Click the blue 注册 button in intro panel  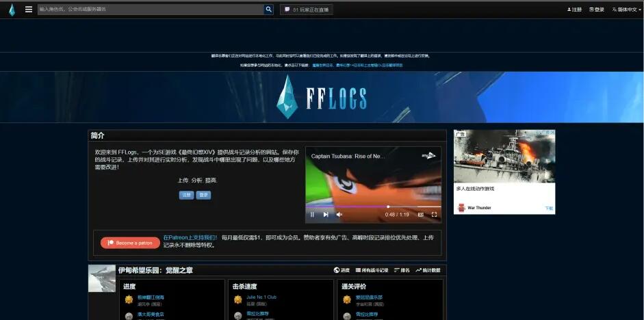click(x=186, y=195)
